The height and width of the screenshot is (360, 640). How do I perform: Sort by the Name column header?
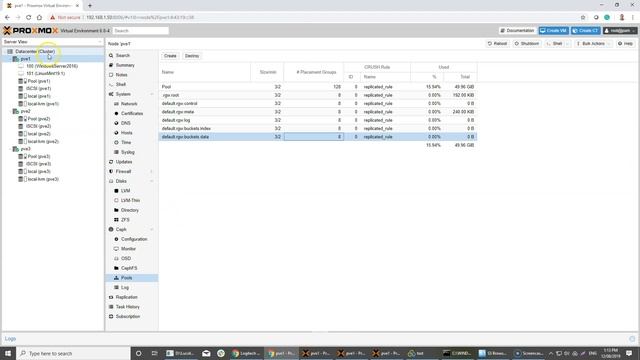click(x=205, y=72)
